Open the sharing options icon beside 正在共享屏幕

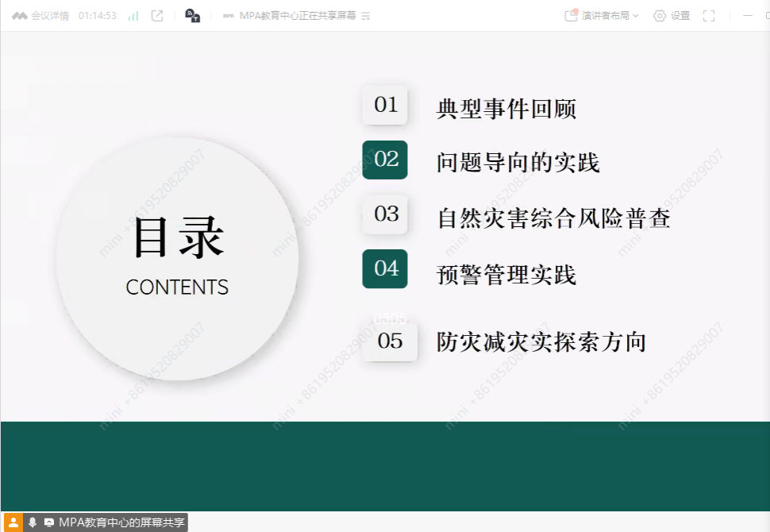click(365, 16)
